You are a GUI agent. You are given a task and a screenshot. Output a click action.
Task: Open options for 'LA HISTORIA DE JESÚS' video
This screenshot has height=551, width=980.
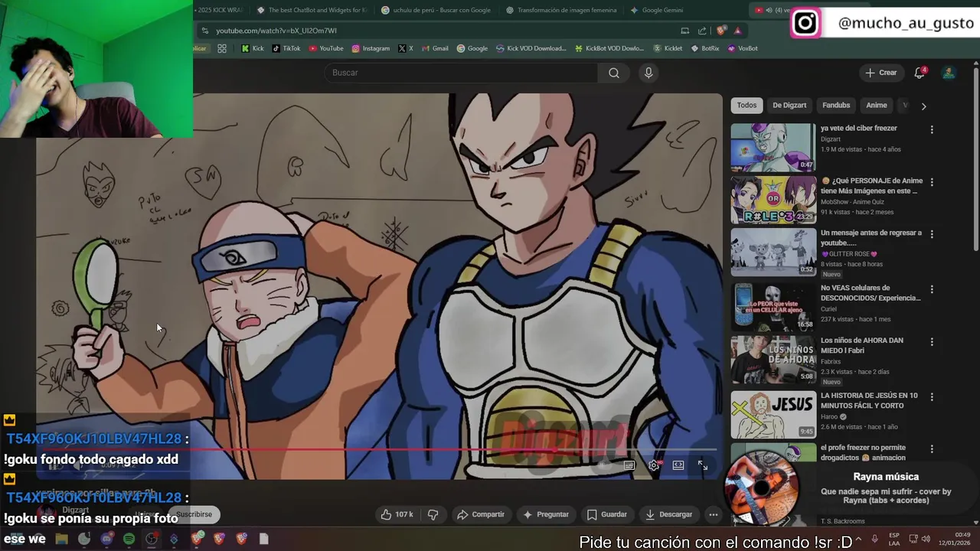pos(932,397)
